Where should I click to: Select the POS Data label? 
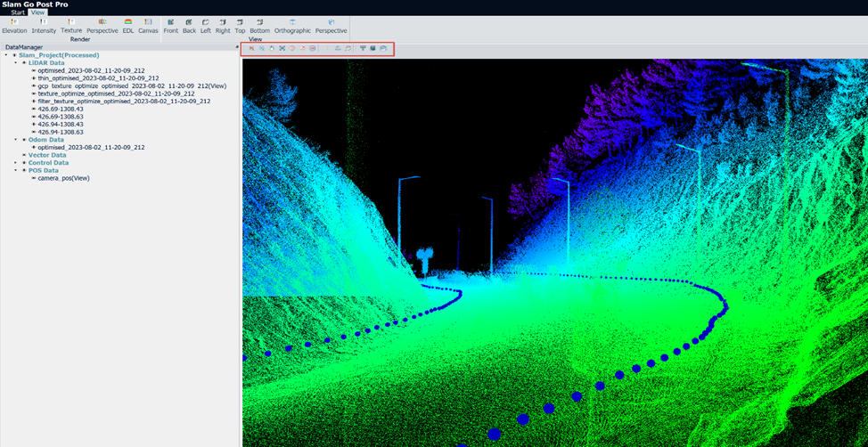44,170
